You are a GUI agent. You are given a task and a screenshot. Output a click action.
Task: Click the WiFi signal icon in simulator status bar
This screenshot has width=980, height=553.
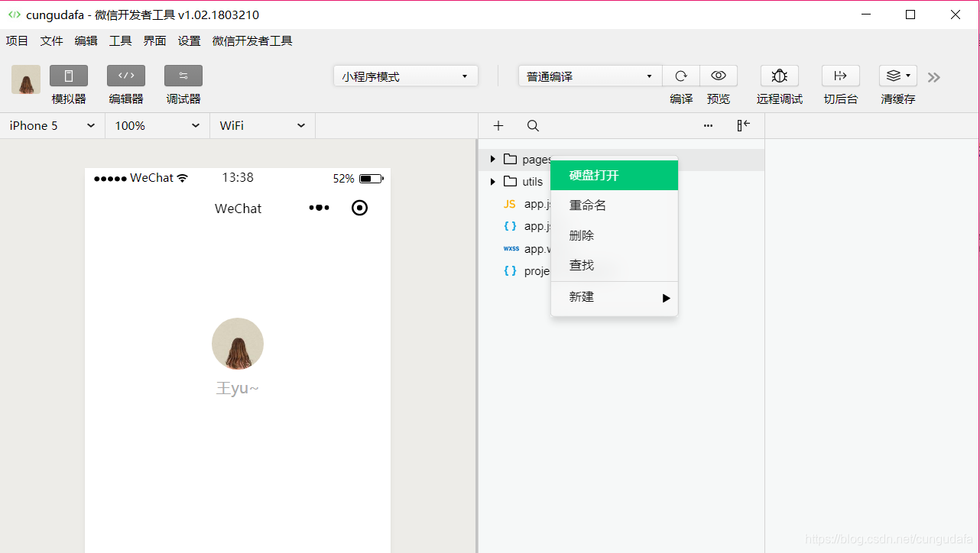pyautogui.click(x=182, y=178)
